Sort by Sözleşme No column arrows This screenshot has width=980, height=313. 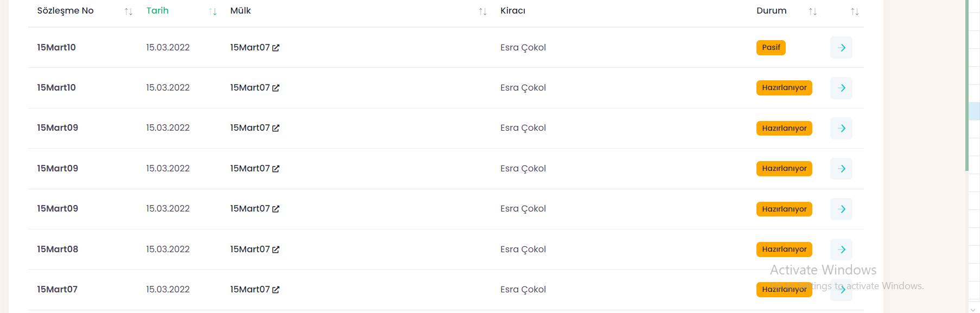(x=129, y=11)
